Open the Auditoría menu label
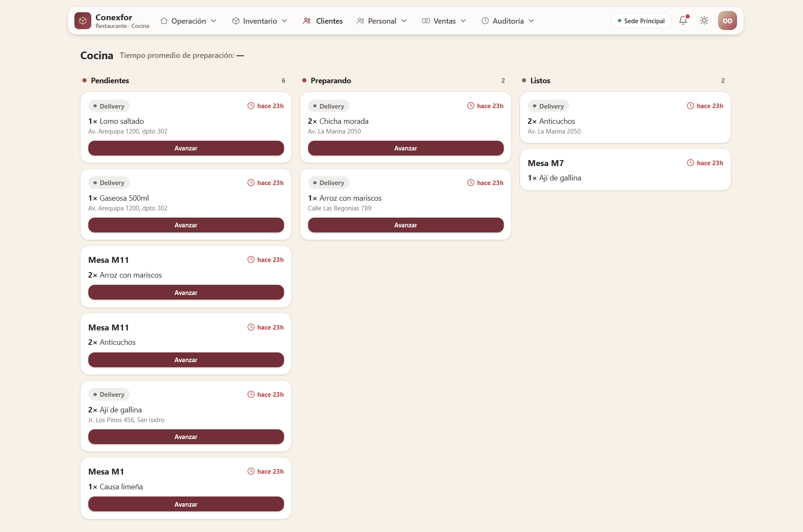803x532 pixels. pos(508,21)
